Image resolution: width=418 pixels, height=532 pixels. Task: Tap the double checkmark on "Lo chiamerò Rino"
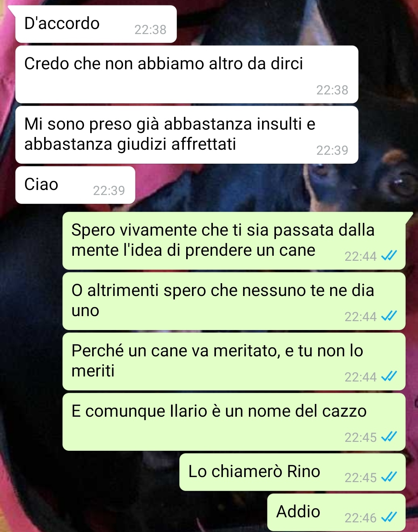(389, 477)
